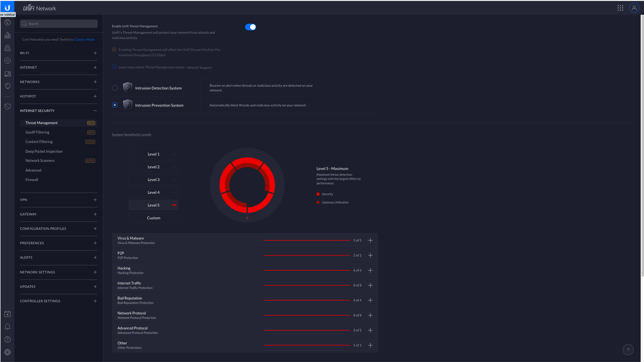Image resolution: width=644 pixels, height=362 pixels.
Task: Open the Dashboard icon in sidebar
Action: coord(7,22)
